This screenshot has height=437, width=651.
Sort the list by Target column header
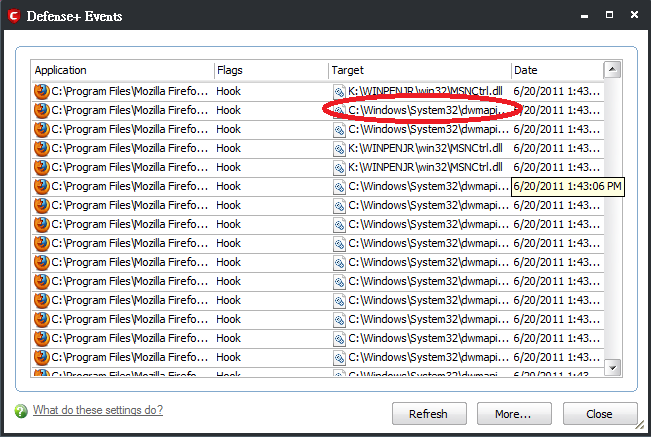coord(419,70)
